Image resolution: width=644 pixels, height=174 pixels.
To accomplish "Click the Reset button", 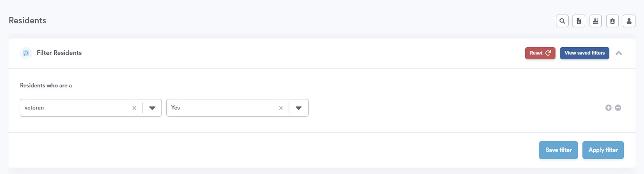I will [540, 53].
